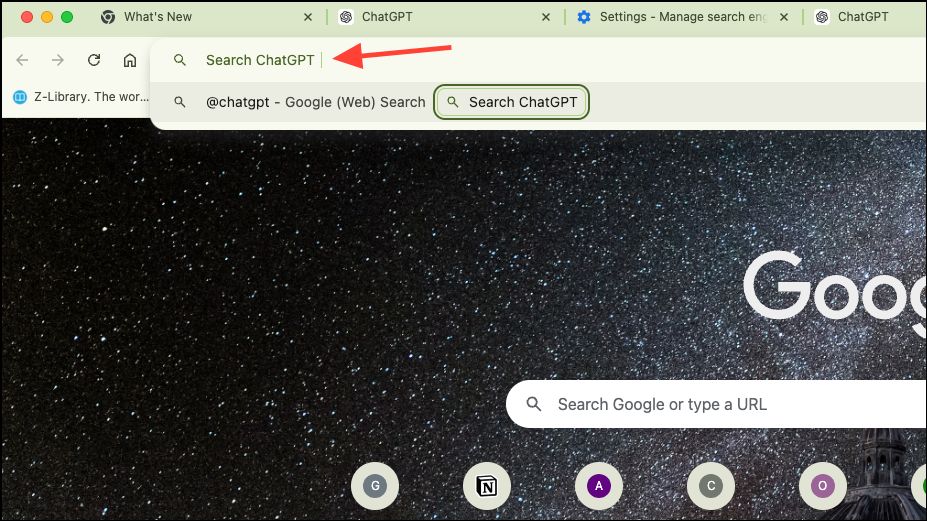
Task: Open the C shortcut tile
Action: click(711, 486)
